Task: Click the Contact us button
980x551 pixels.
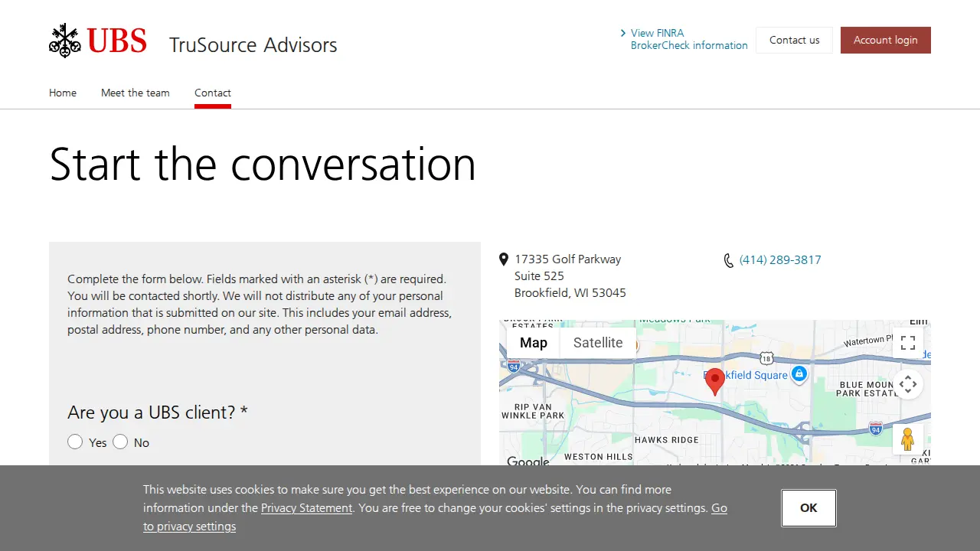Action: pyautogui.click(x=795, y=40)
